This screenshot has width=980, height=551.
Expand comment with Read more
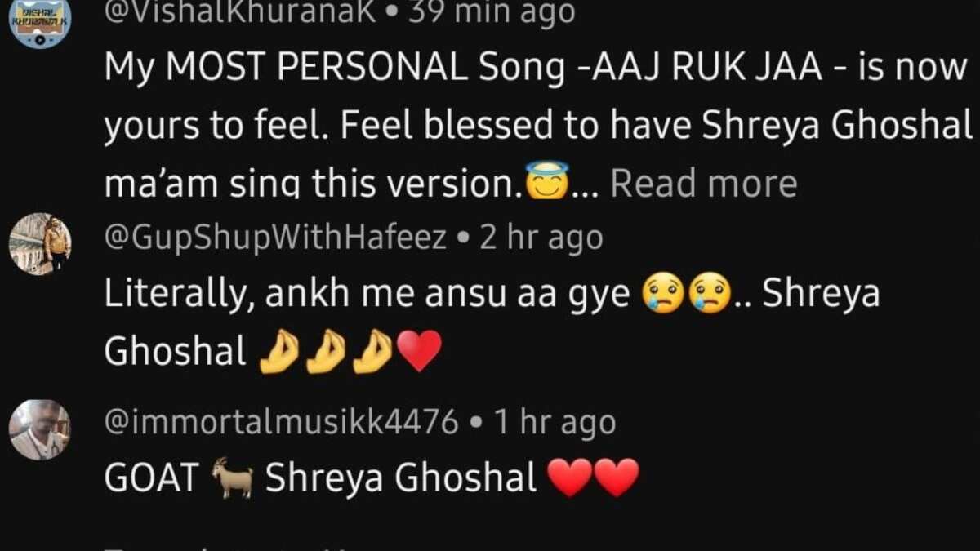click(703, 184)
